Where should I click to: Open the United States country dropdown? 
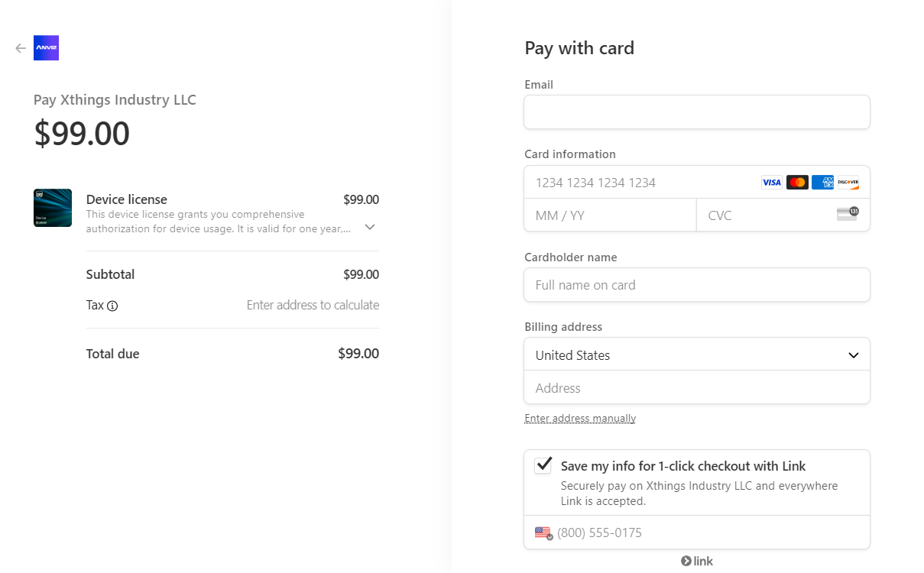click(697, 354)
